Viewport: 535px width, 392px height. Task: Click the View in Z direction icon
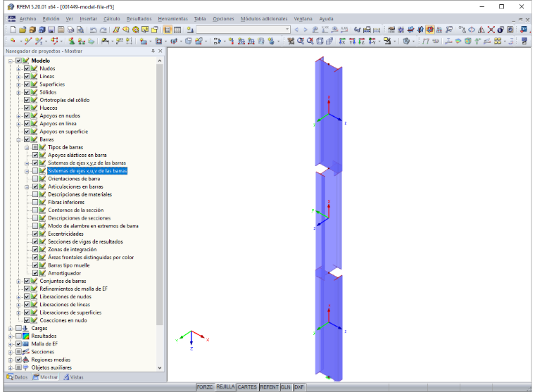point(361,41)
